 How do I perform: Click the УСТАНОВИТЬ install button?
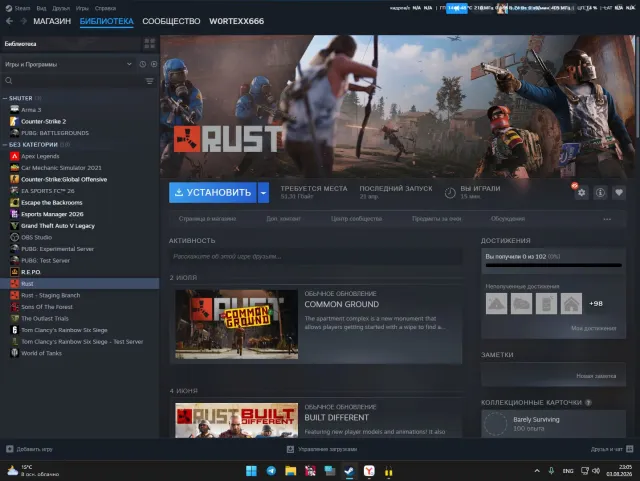(x=213, y=192)
